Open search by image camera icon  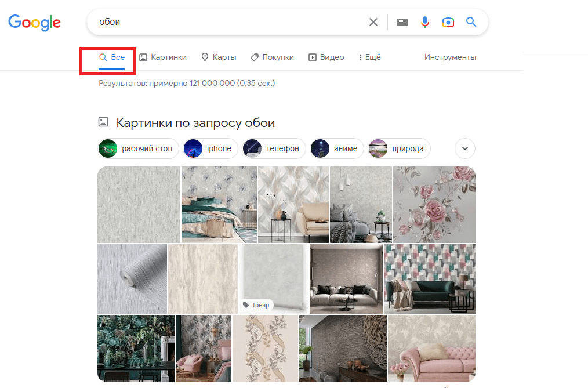point(448,22)
